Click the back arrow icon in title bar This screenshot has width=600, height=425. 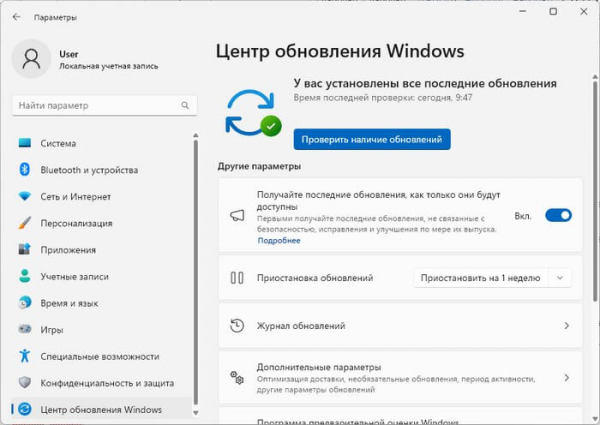click(16, 17)
